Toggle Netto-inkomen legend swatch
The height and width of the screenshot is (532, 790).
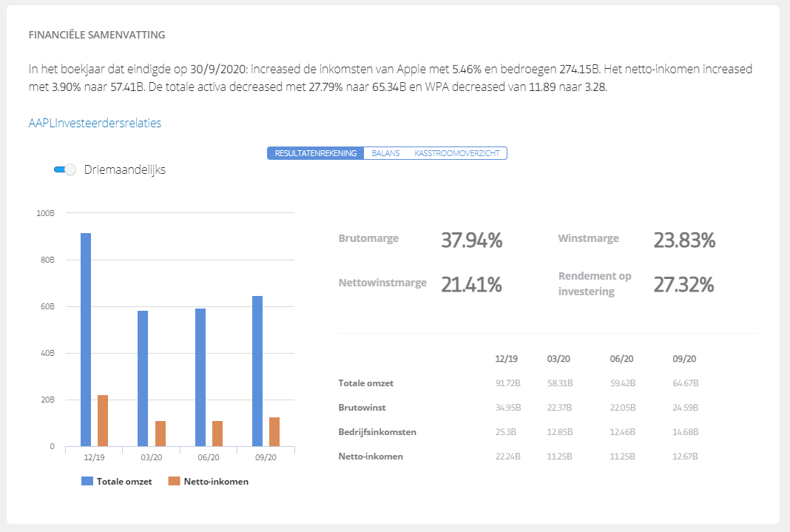[x=175, y=481]
